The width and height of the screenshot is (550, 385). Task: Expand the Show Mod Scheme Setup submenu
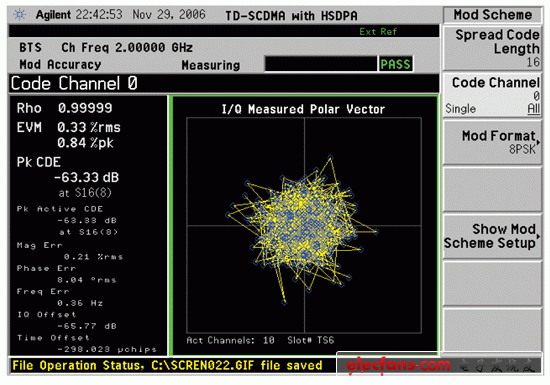492,236
